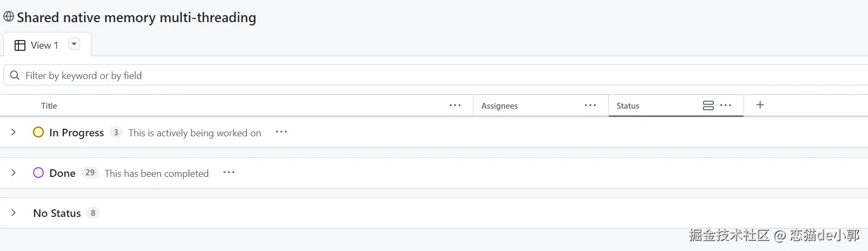Add a new field with plus icon
The height and width of the screenshot is (251, 868).
(x=760, y=105)
